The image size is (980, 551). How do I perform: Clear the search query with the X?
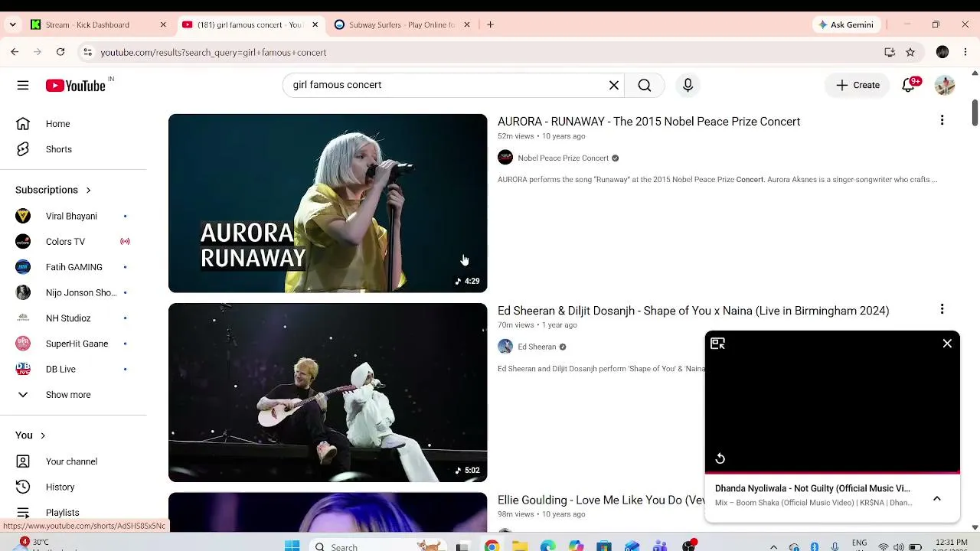tap(614, 85)
